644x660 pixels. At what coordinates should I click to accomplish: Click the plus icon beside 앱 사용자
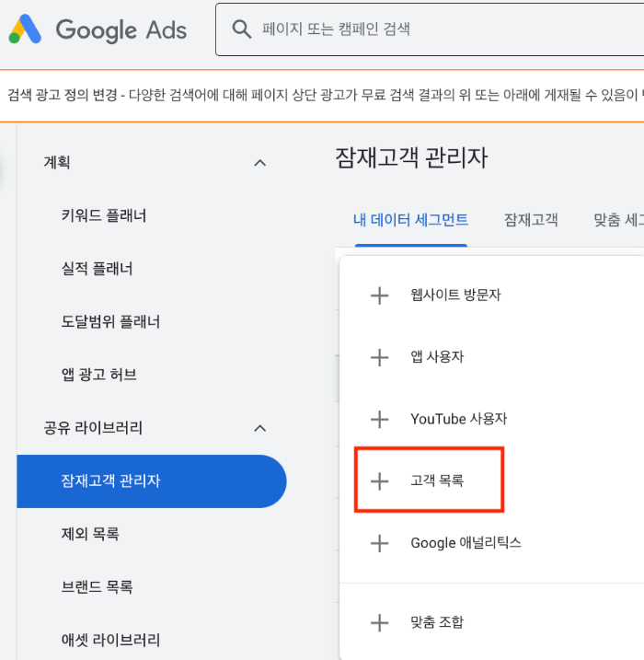click(x=379, y=357)
